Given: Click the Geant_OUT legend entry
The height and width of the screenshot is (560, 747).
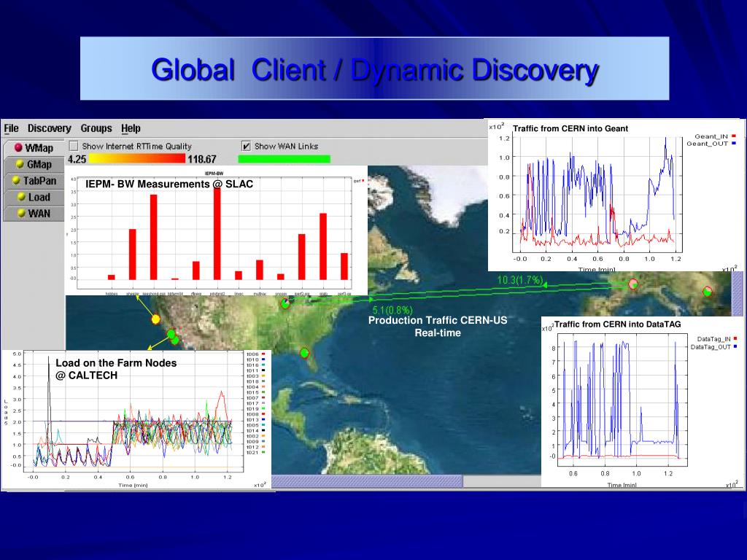Looking at the screenshot, I should tap(711, 144).
